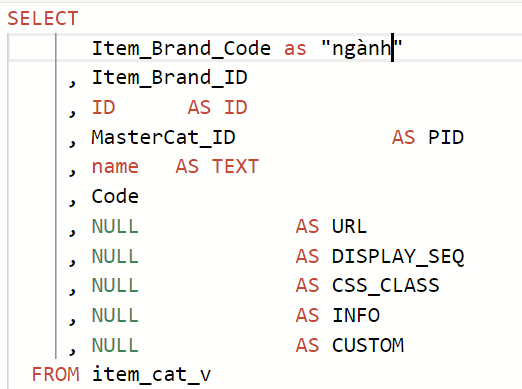
Task: Click the INFO alias
Action: coord(356,316)
